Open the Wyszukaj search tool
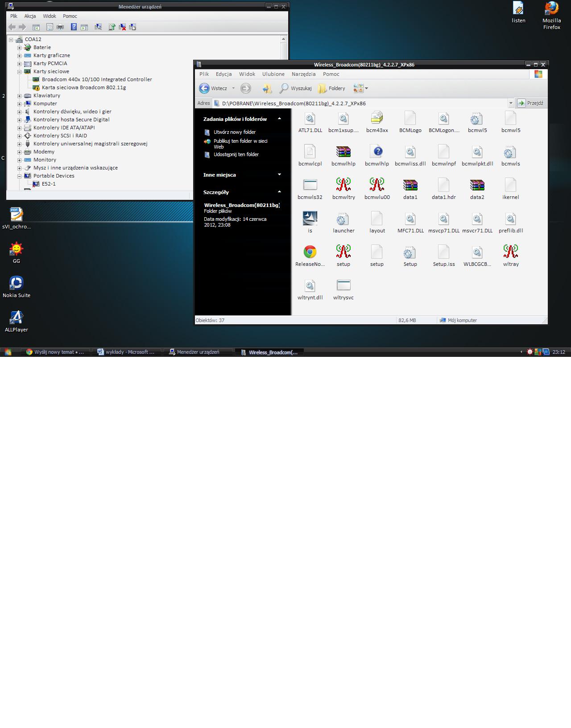This screenshot has height=728, width=571. 296,88
